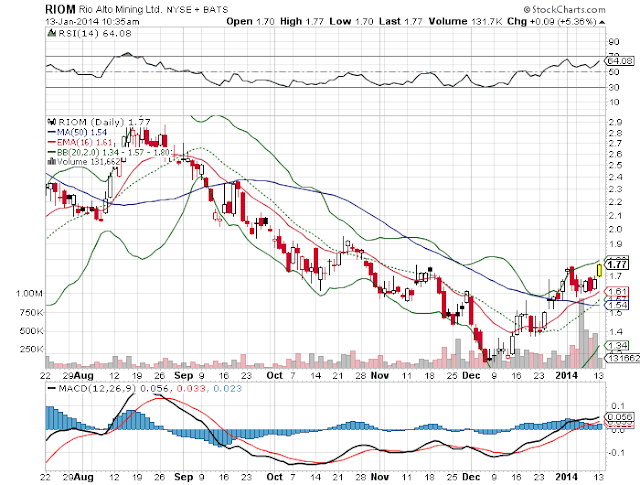Click the green 1.34 lower band price tag
This screenshot has width=640, height=485.
tap(617, 345)
